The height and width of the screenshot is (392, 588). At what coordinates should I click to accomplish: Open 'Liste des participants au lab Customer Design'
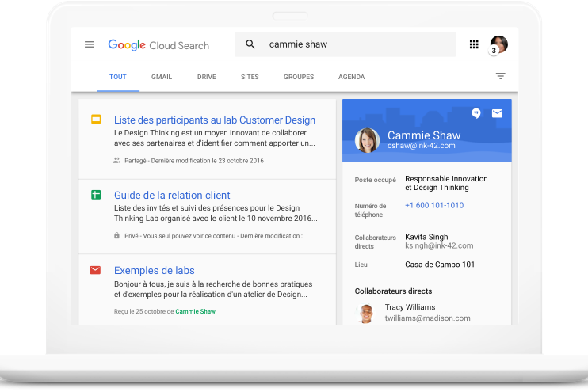(x=215, y=120)
